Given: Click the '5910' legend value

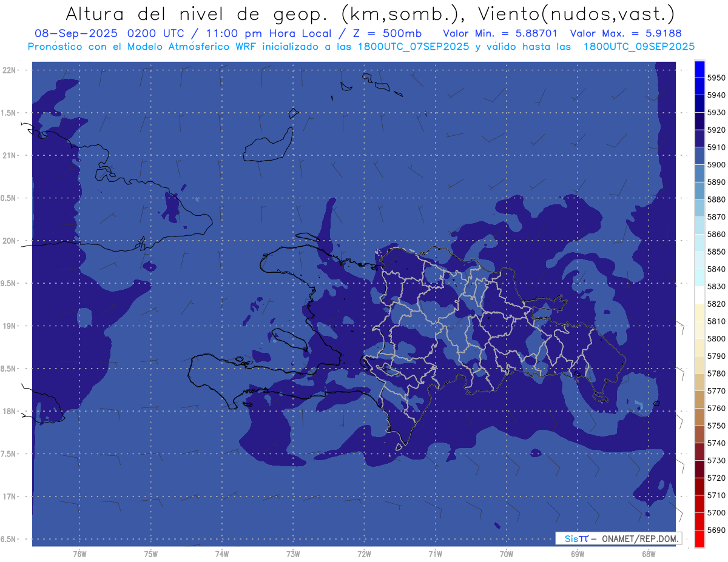Looking at the screenshot, I should coord(716,147).
